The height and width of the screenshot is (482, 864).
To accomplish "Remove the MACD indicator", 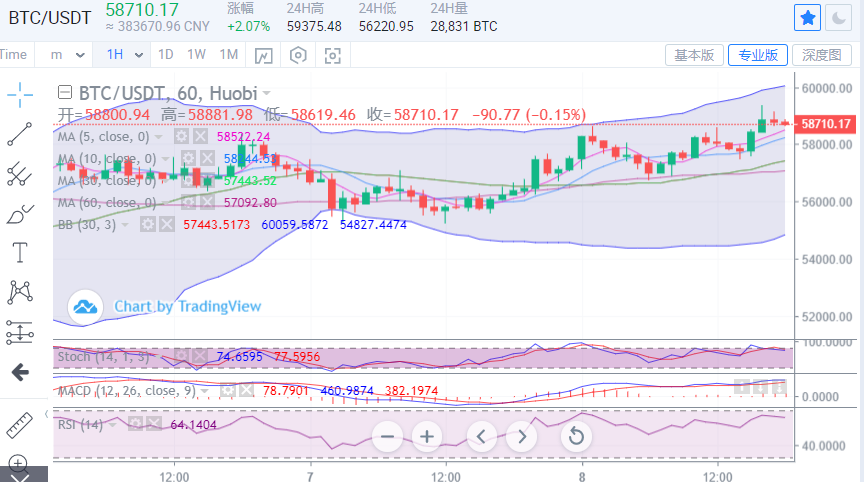I will click(246, 391).
